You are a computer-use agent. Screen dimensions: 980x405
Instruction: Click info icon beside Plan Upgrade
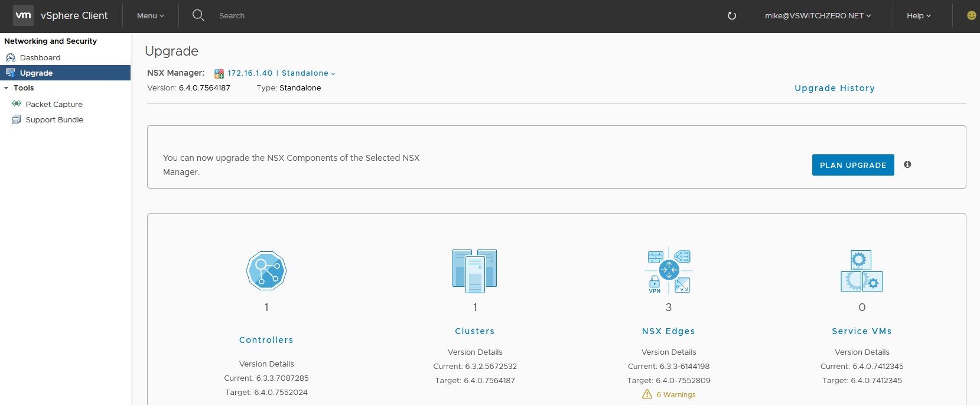tap(907, 164)
